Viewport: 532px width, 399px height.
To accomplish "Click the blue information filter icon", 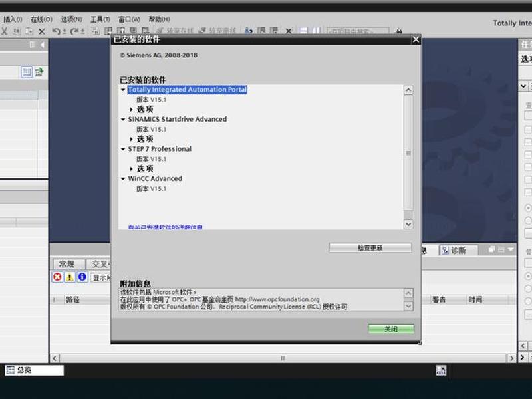I will click(x=82, y=277).
